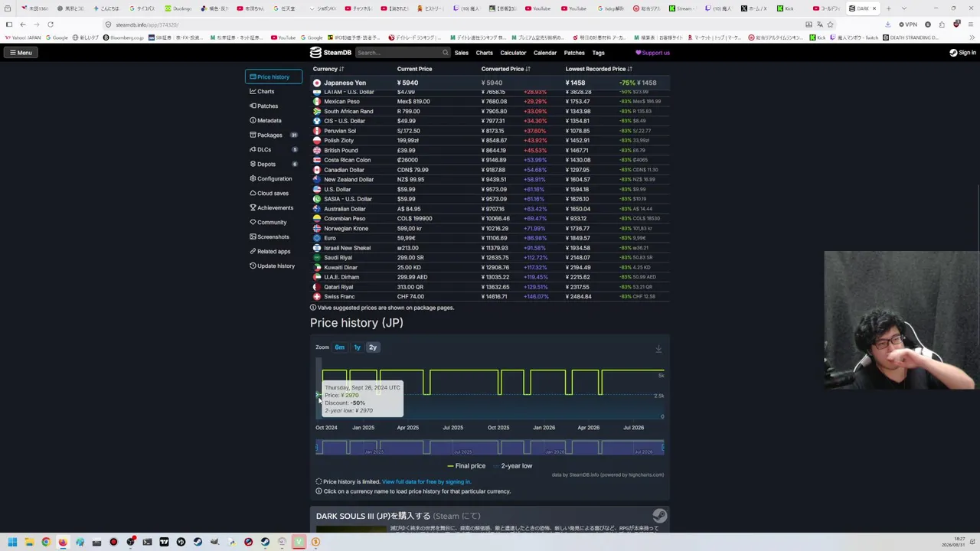Open the Update history sidebar tab

273,266
